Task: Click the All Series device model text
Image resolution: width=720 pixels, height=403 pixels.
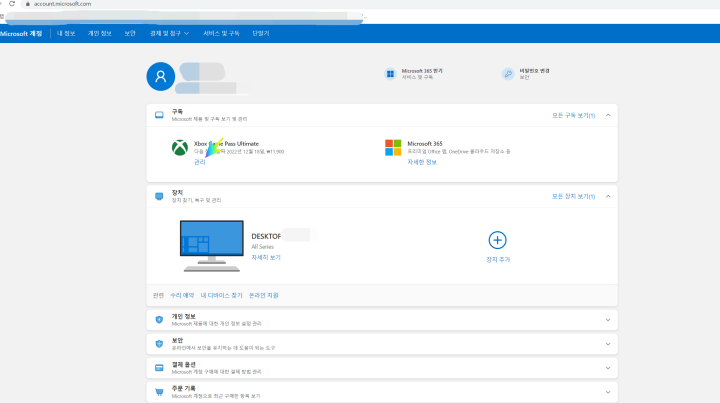Action: coord(262,247)
